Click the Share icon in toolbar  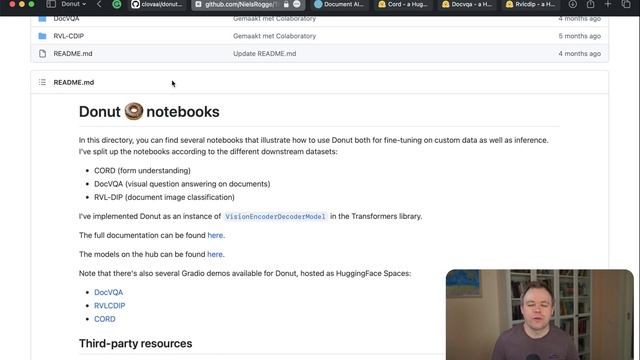[590, 4]
